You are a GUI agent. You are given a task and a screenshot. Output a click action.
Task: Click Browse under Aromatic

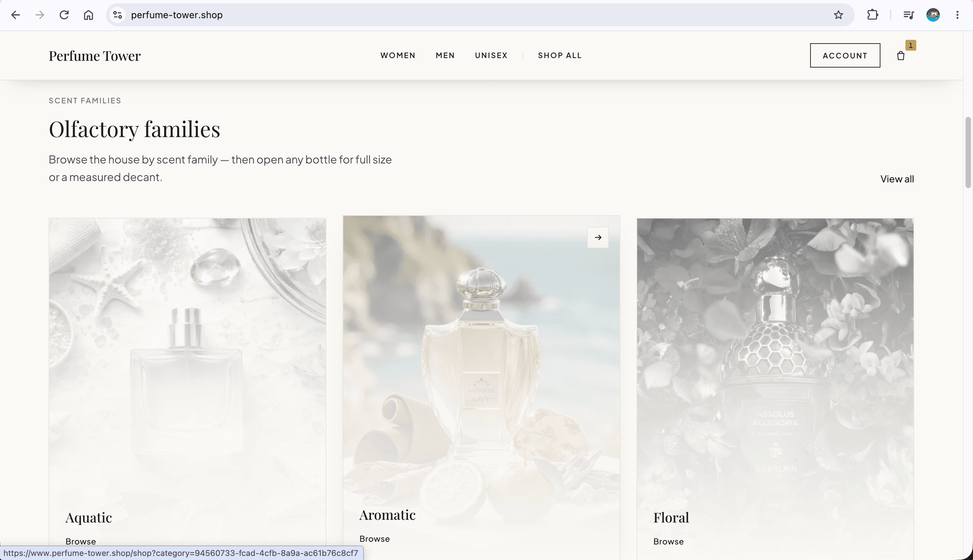click(374, 538)
